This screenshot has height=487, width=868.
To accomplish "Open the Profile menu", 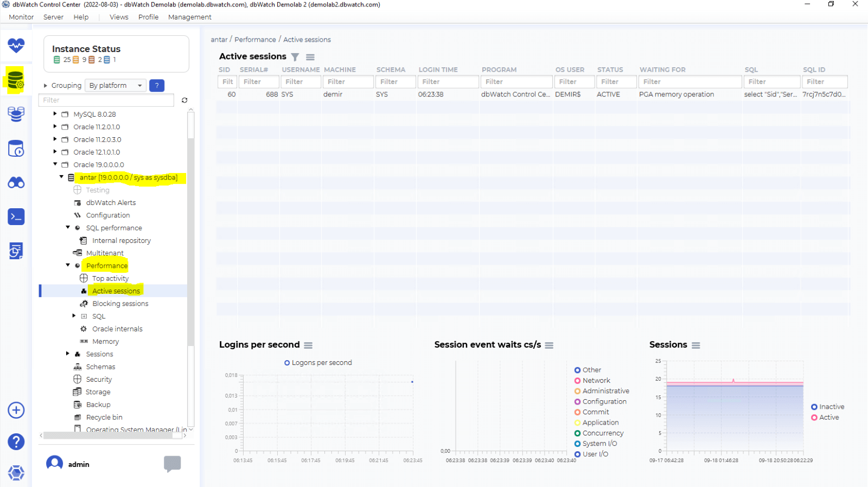I will pos(148,17).
